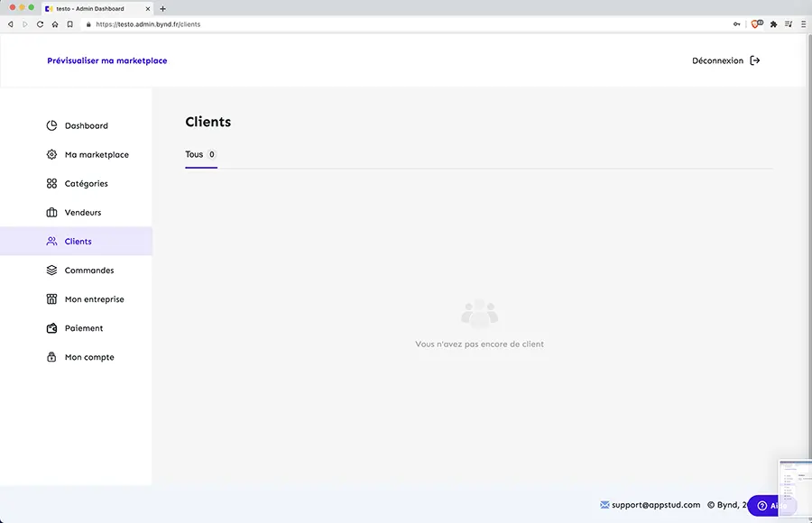Go forward with the browser forward arrow
This screenshot has height=523, width=812.
pos(25,24)
